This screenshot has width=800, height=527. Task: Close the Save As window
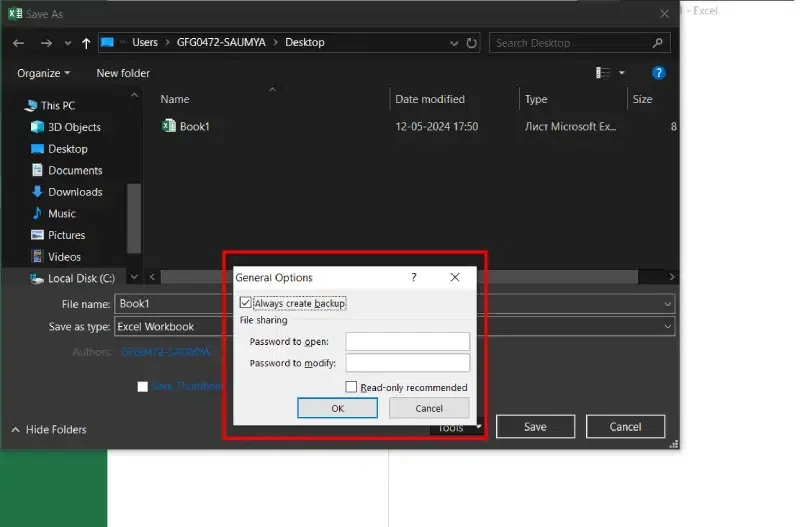point(664,14)
